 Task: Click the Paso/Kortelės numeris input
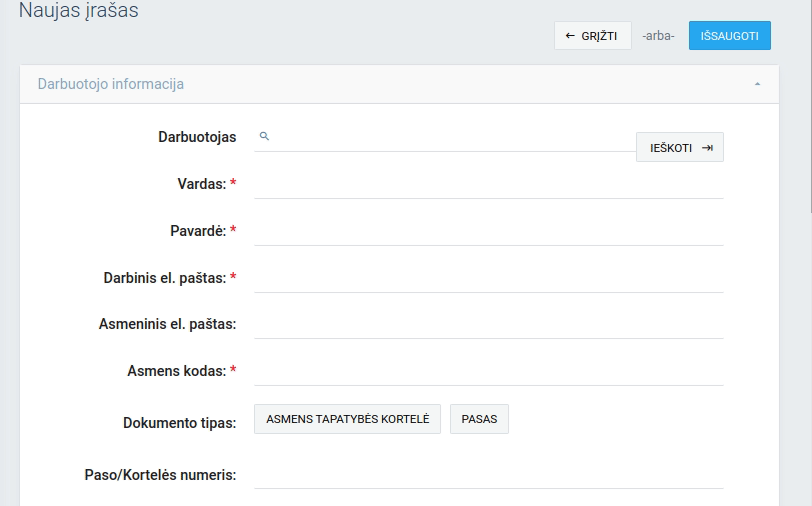coord(488,474)
